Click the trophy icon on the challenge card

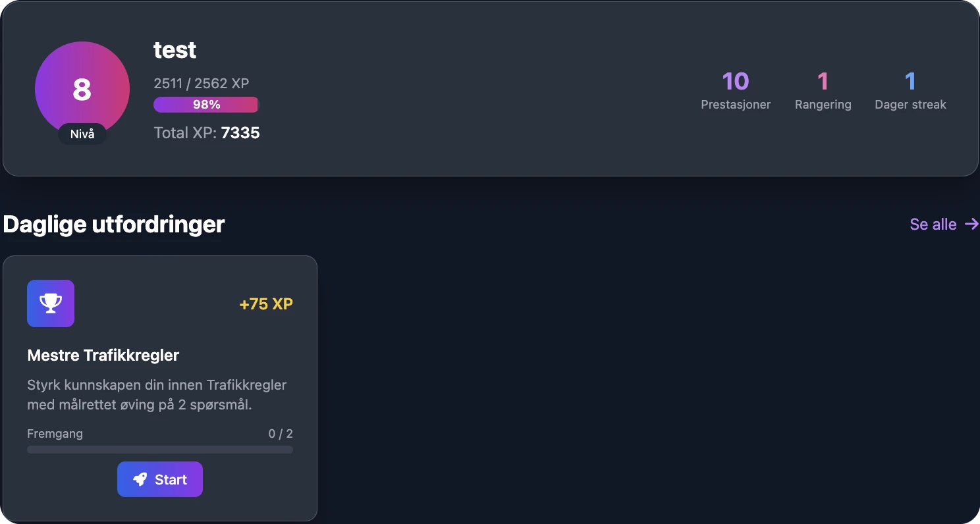click(51, 303)
